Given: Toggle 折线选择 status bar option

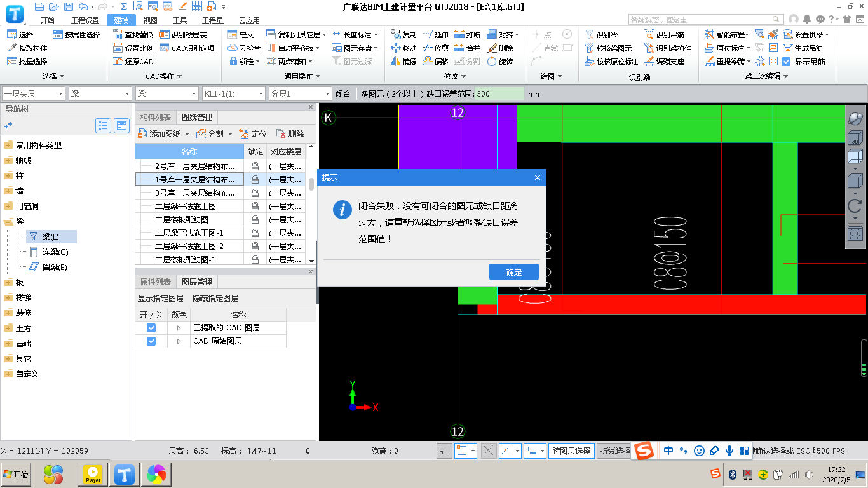Looking at the screenshot, I should pyautogui.click(x=614, y=451).
